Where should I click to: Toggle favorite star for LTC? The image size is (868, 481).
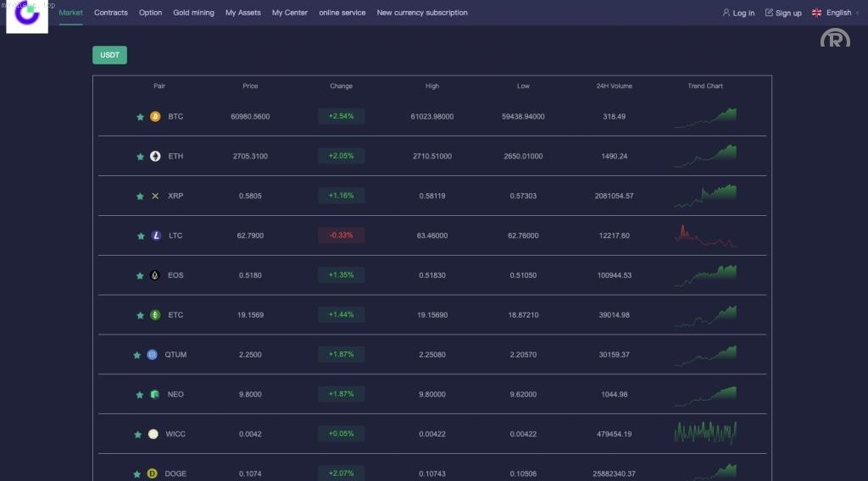coord(141,236)
